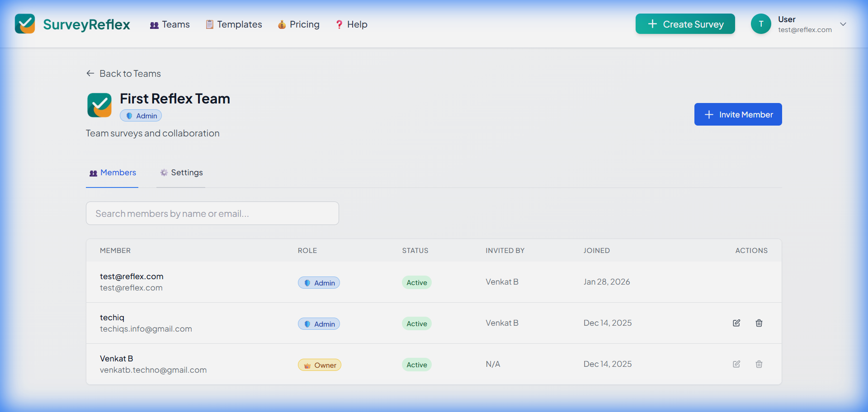Click the user avatar circle
The image size is (868, 412).
click(x=761, y=24)
